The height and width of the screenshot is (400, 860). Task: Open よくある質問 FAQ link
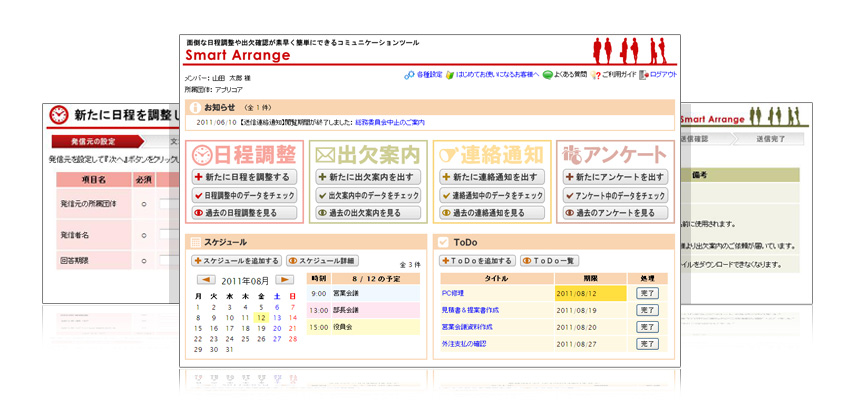click(x=570, y=75)
